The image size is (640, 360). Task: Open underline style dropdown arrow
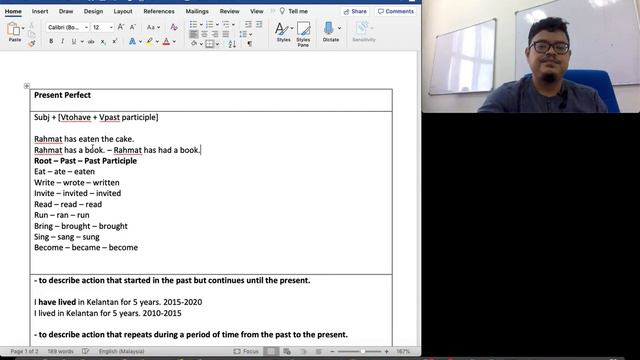82,42
